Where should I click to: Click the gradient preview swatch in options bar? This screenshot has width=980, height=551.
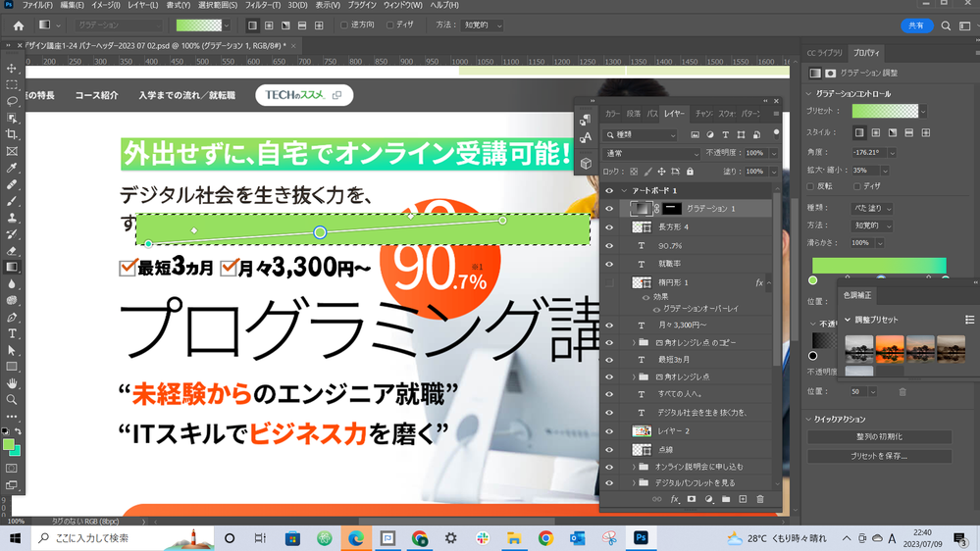[199, 25]
